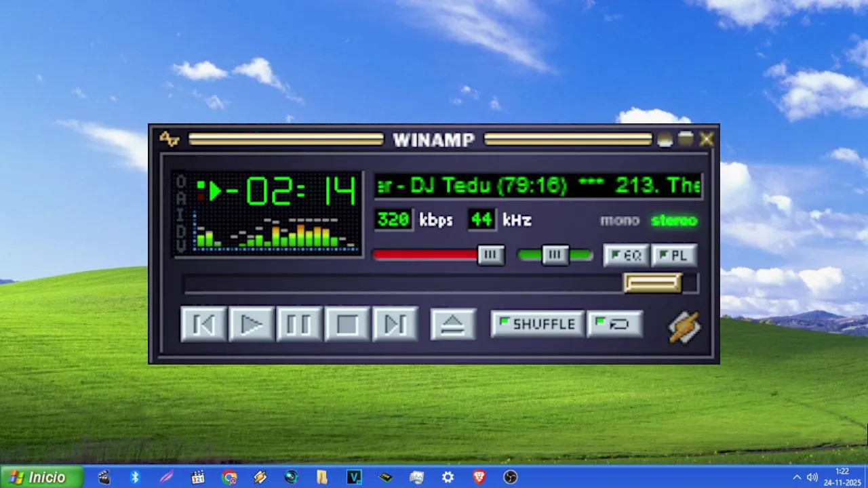Open files with the Eject button
868x488 pixels.
453,324
